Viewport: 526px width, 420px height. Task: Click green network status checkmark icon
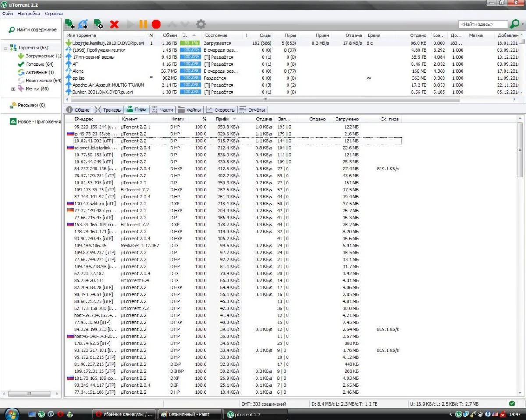pyautogui.click(x=512, y=403)
